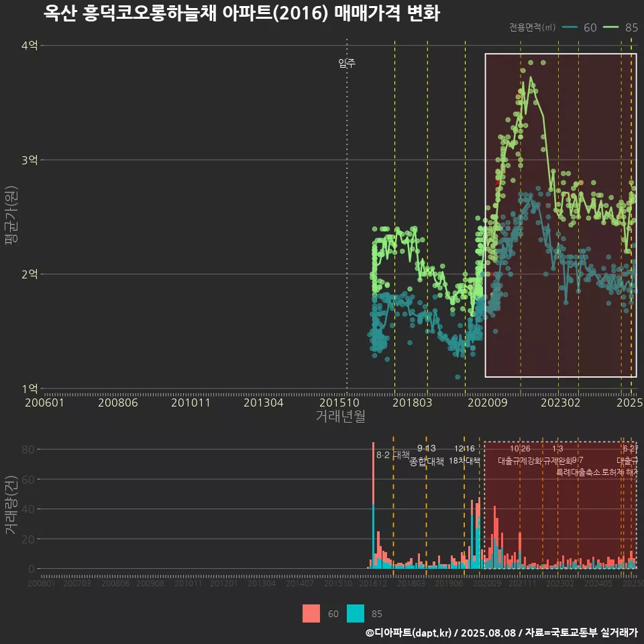Click the 201612 volume chart x-axis label

pos(373,583)
